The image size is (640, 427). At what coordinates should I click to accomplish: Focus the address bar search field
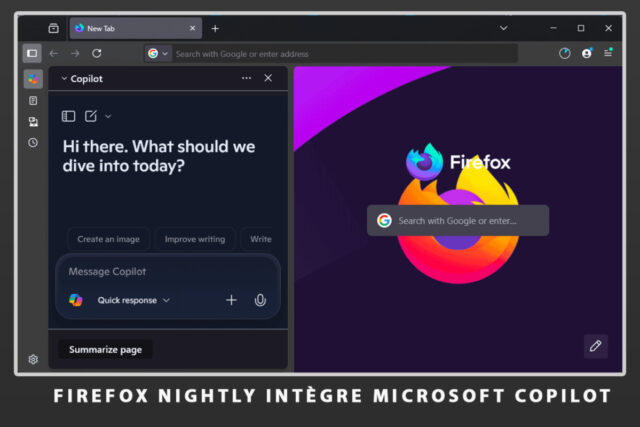pos(344,54)
